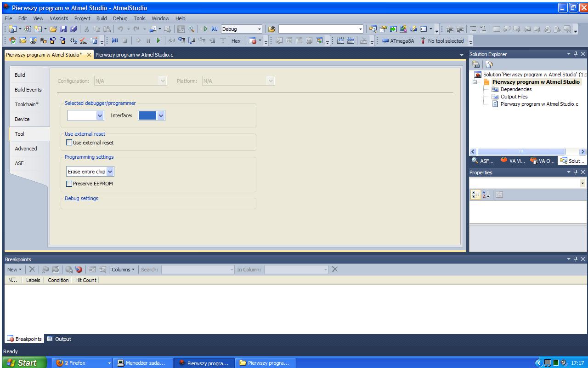
Task: Check the Preserve EEPROM checkbox
Action: [69, 184]
